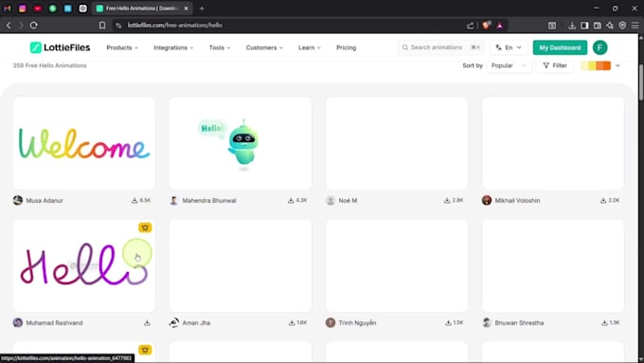644x363 pixels.
Task: Expand the Tools menu
Action: (220, 47)
